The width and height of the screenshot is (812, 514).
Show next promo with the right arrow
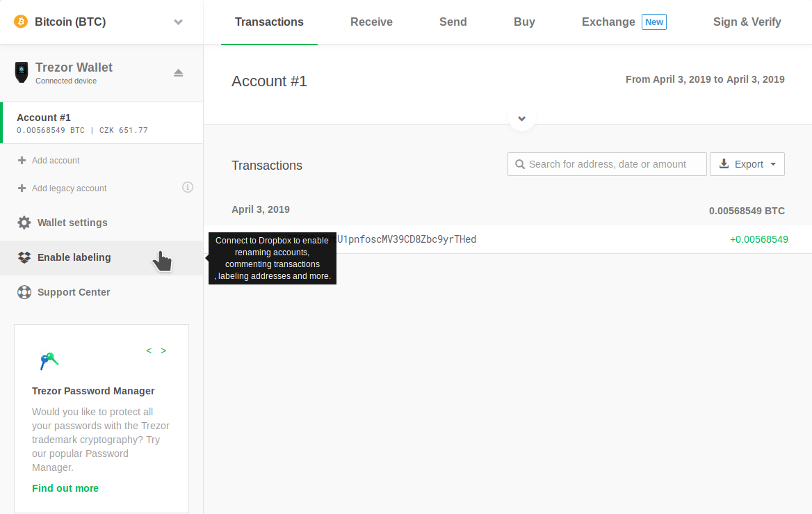(x=163, y=351)
